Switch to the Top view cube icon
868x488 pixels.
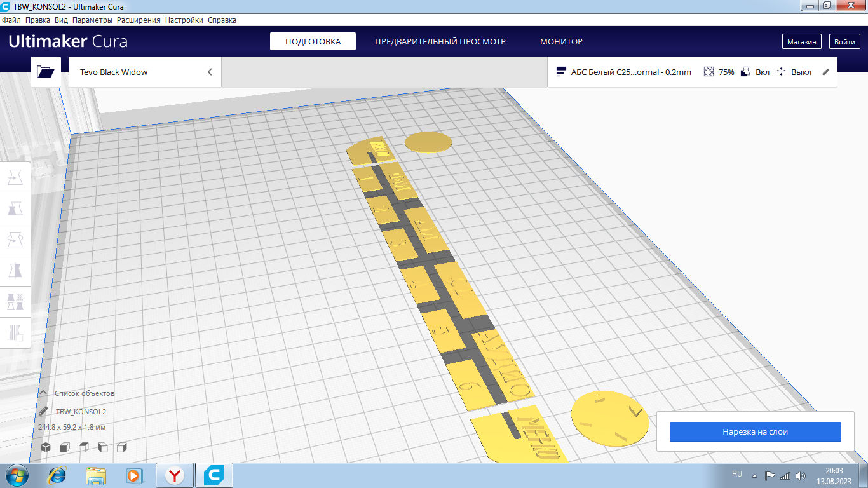tap(84, 447)
